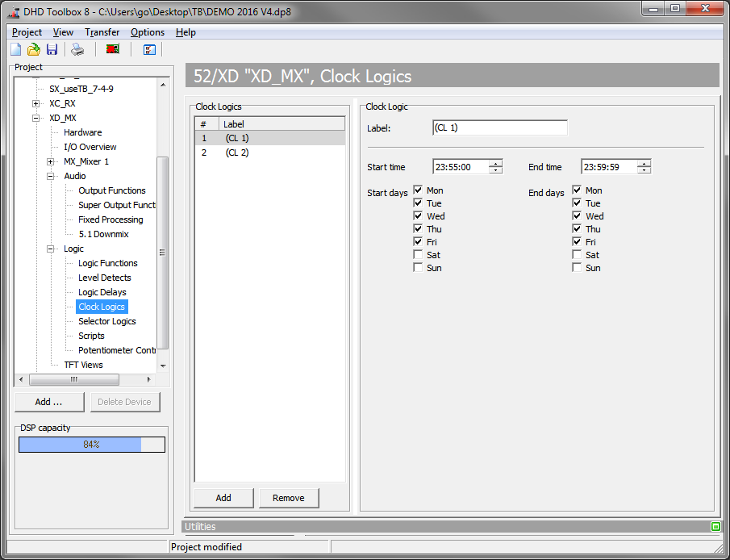The height and width of the screenshot is (560, 730).
Task: Open the Transfer menu
Action: pos(102,32)
